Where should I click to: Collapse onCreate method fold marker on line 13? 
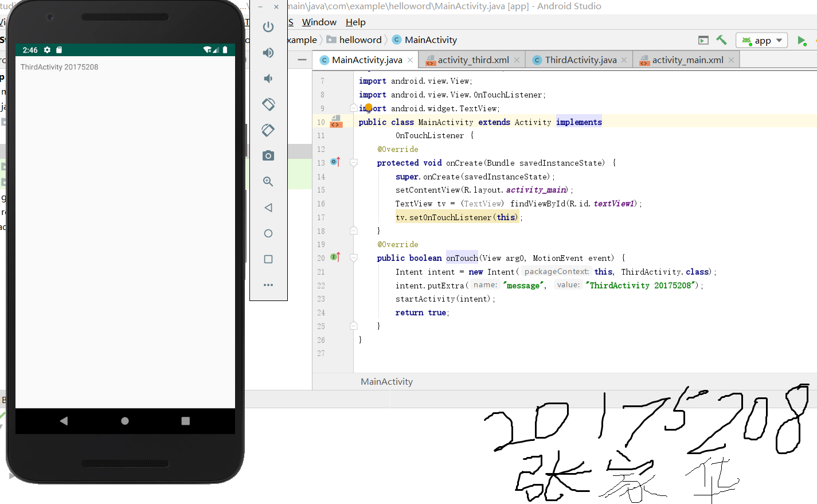[x=354, y=163]
